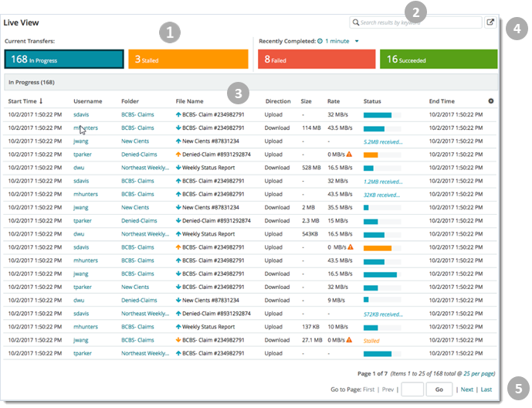Select the 3 Stalled tile
The width and height of the screenshot is (532, 408).
(x=188, y=59)
